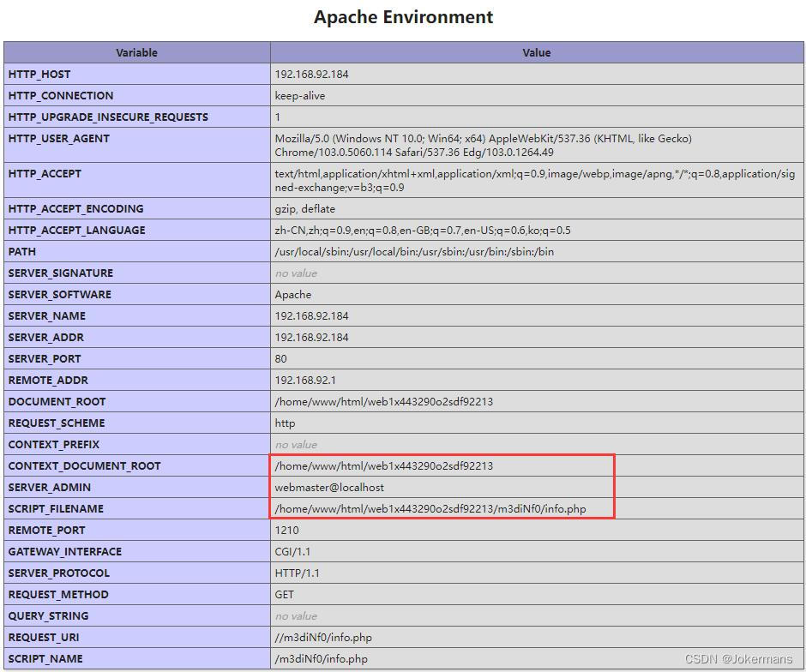Select the Apache server software value
This screenshot has height=672, width=806.
click(293, 295)
